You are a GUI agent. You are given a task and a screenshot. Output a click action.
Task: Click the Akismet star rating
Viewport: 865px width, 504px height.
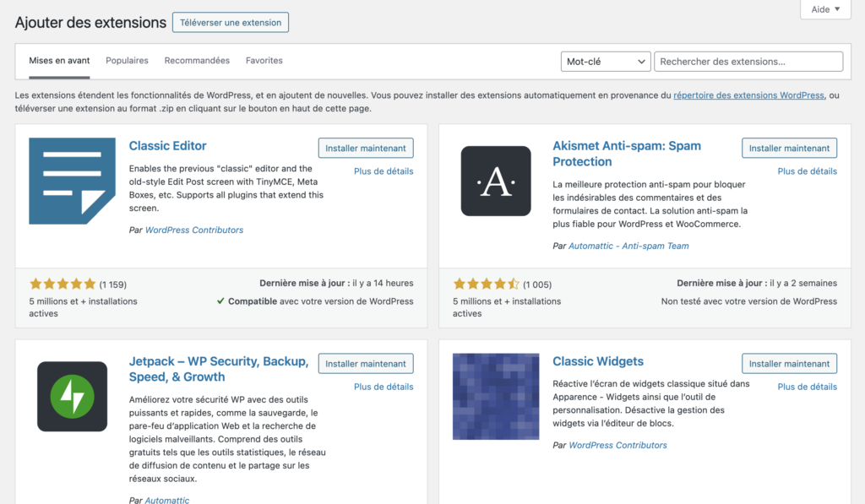(486, 284)
